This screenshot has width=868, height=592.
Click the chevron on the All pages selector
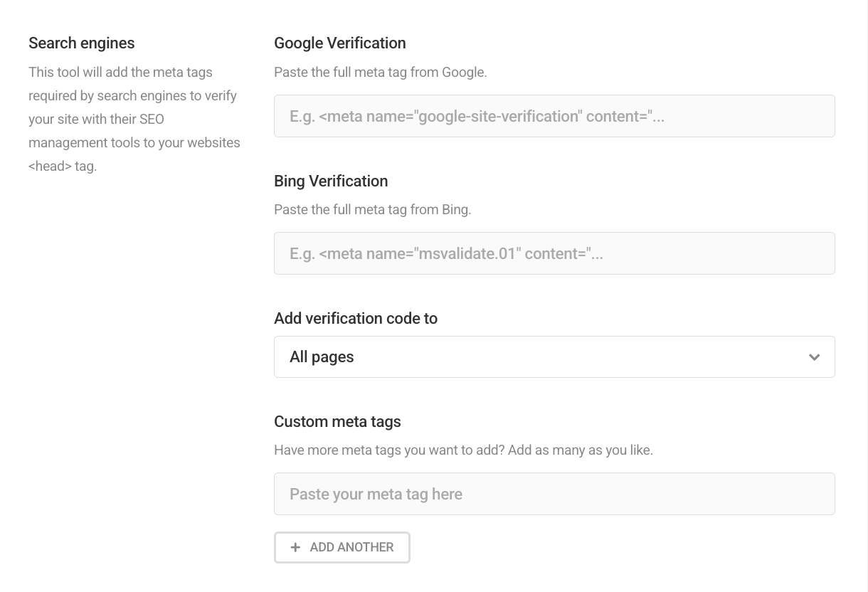(815, 357)
